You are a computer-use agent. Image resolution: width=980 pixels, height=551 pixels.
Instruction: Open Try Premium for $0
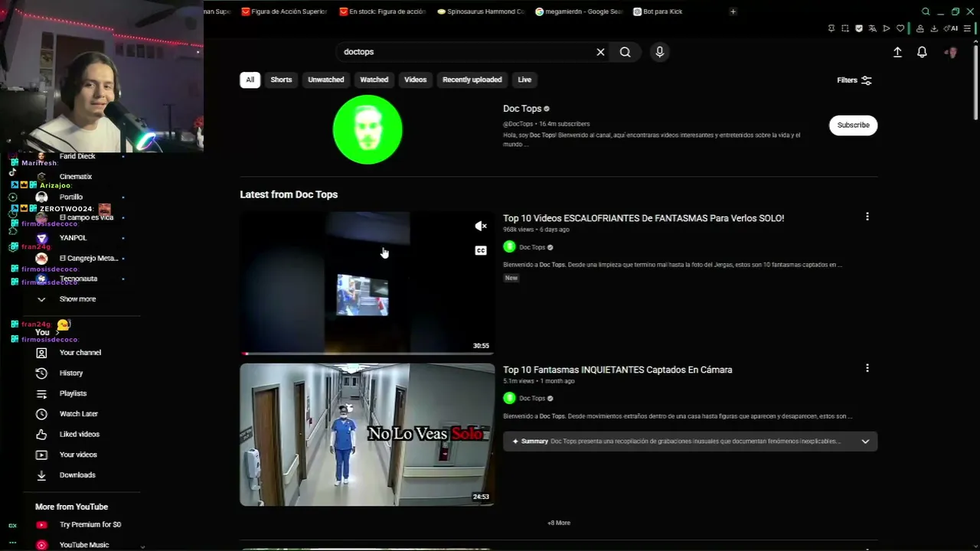pos(90,525)
